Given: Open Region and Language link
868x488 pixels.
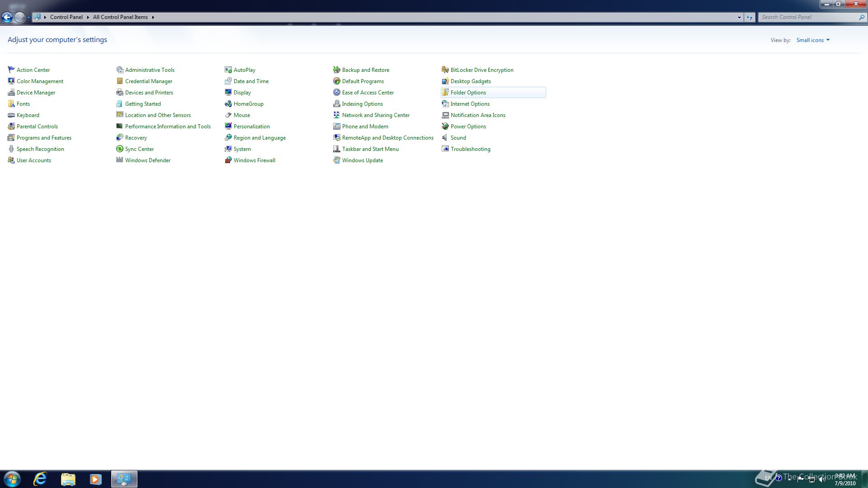Looking at the screenshot, I should tap(259, 138).
